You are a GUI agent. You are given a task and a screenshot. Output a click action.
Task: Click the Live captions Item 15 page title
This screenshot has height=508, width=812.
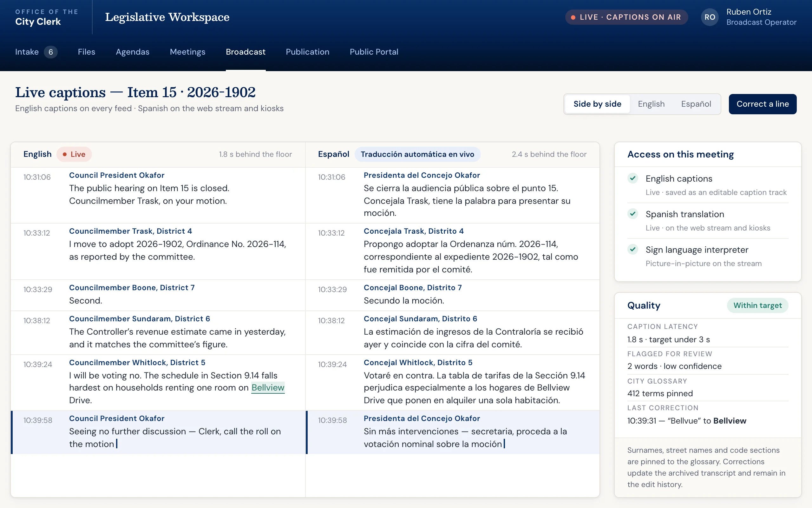(x=135, y=92)
